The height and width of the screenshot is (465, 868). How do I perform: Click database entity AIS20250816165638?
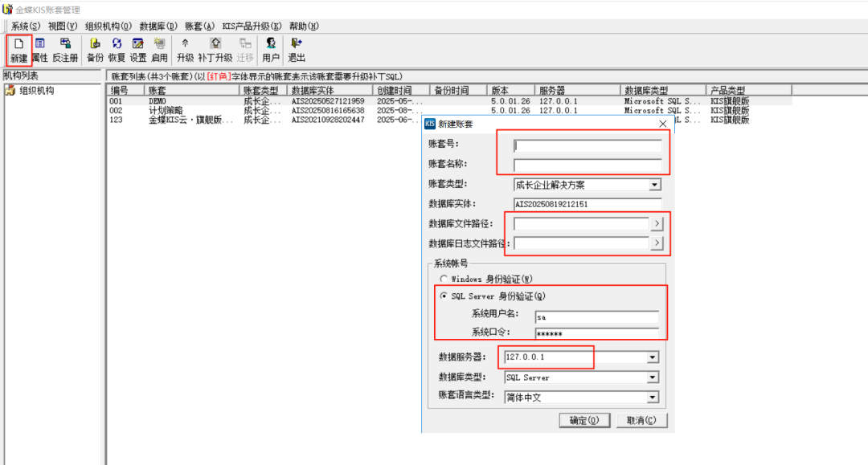click(328, 111)
